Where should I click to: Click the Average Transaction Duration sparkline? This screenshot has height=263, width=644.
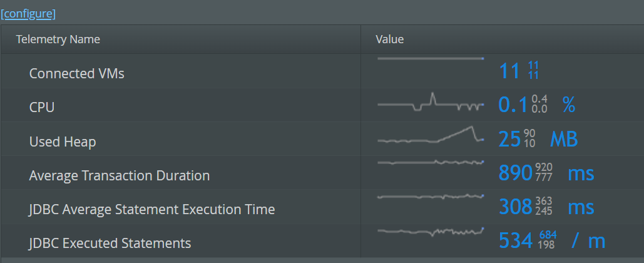[431, 162]
